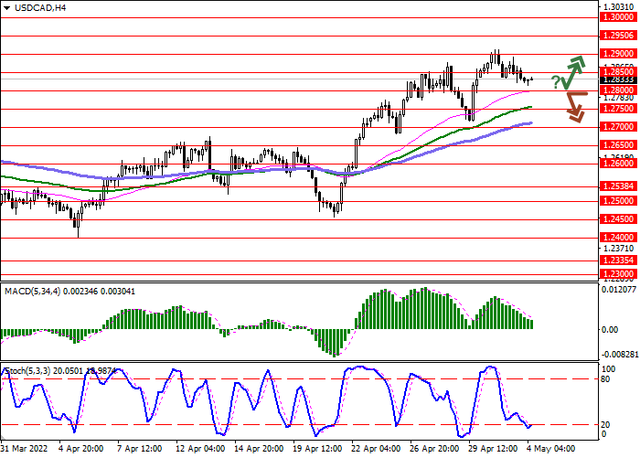Click the 1.23710 price scale value
This screenshot has width=640, height=457.
point(619,248)
